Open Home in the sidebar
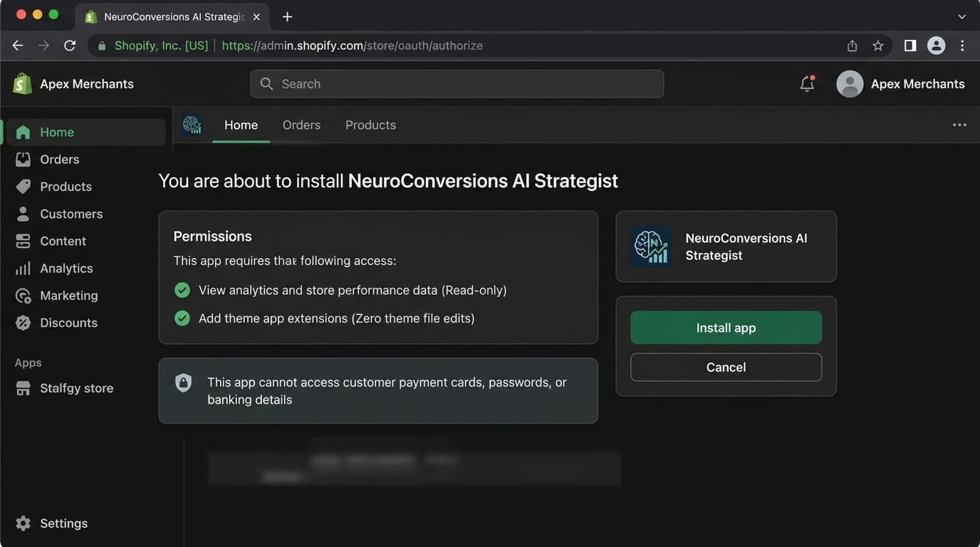 pos(85,132)
